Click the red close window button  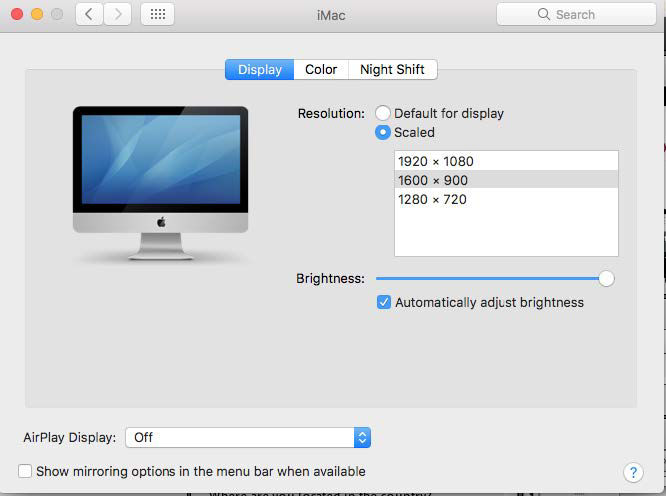click(17, 14)
